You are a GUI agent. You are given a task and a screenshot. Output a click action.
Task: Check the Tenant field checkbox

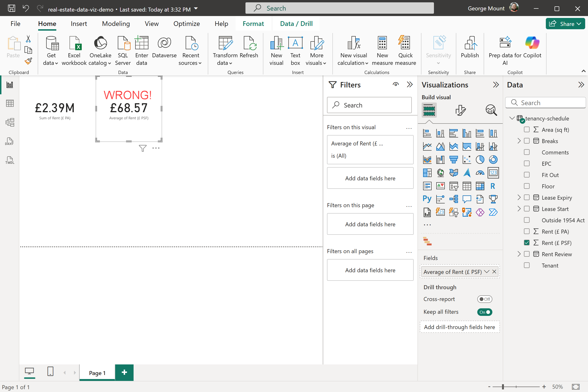click(527, 265)
